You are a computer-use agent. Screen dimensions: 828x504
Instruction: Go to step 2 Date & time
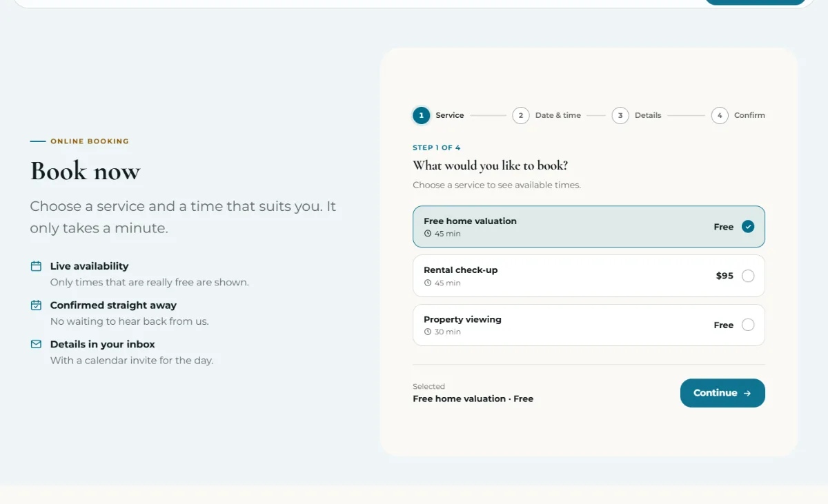pyautogui.click(x=546, y=115)
